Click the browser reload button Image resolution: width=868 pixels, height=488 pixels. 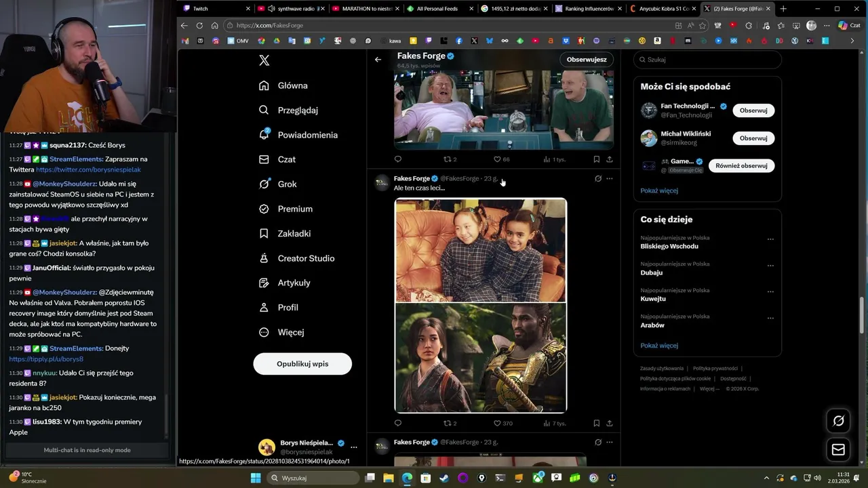[199, 25]
